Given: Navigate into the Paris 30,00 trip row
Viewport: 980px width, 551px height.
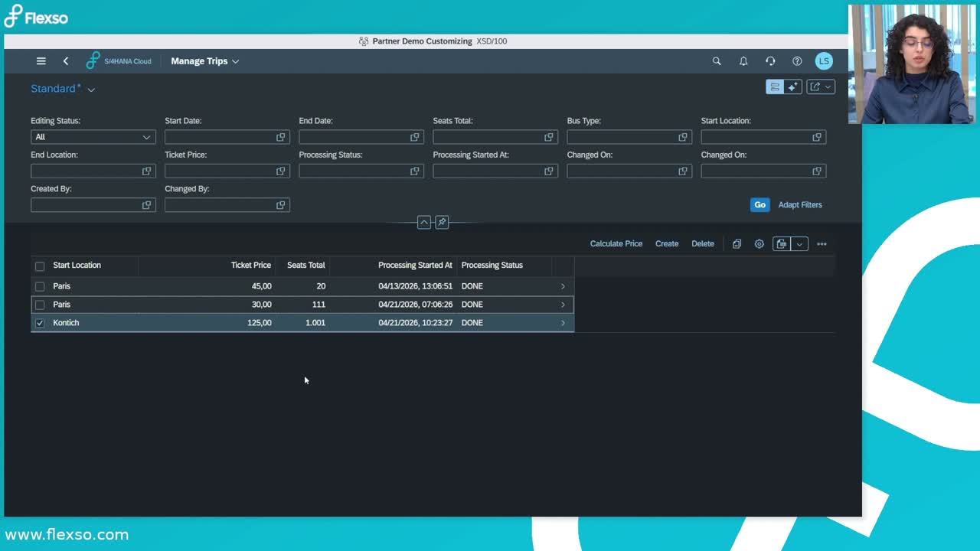Looking at the screenshot, I should pos(563,305).
